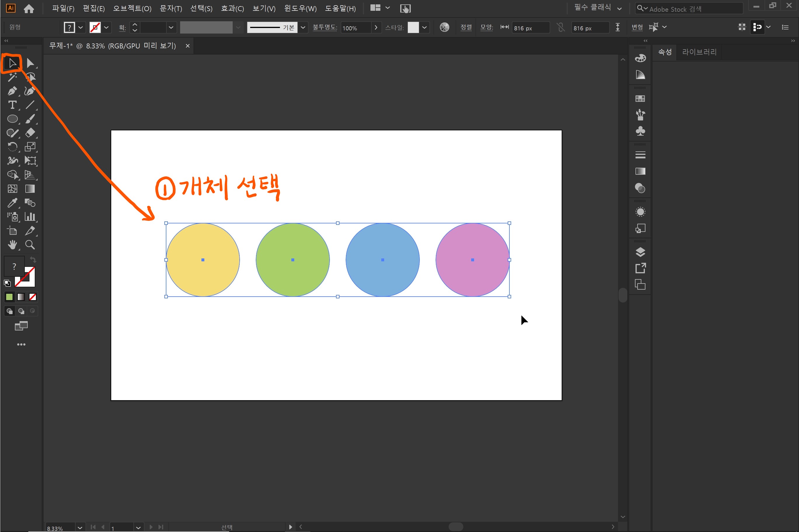
Task: Select the Direct Selection tool
Action: tap(30, 63)
